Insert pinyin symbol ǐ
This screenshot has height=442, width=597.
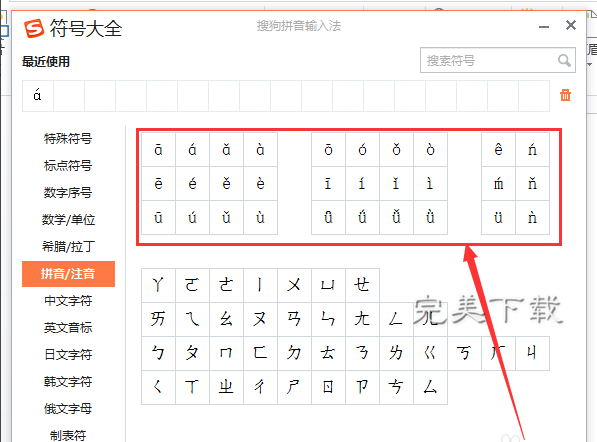tap(396, 184)
